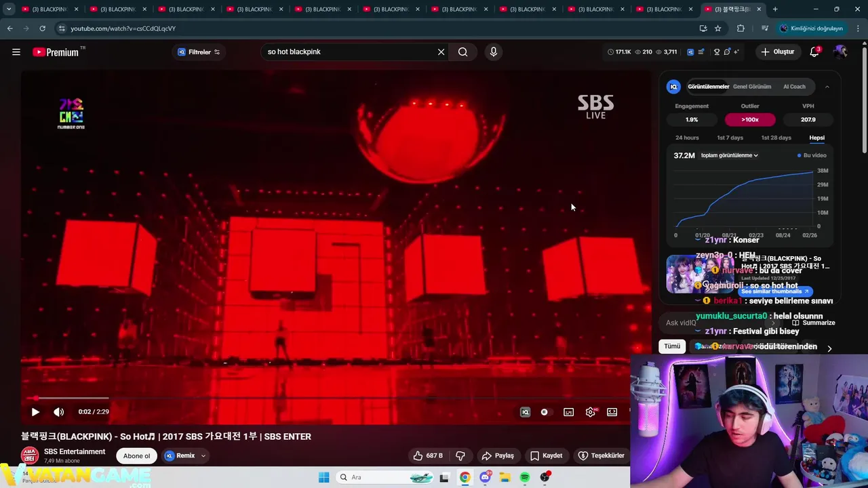Screen dimensions: 868x488
Task: Switch to the Genel Görünüm tab
Action: pos(752,87)
